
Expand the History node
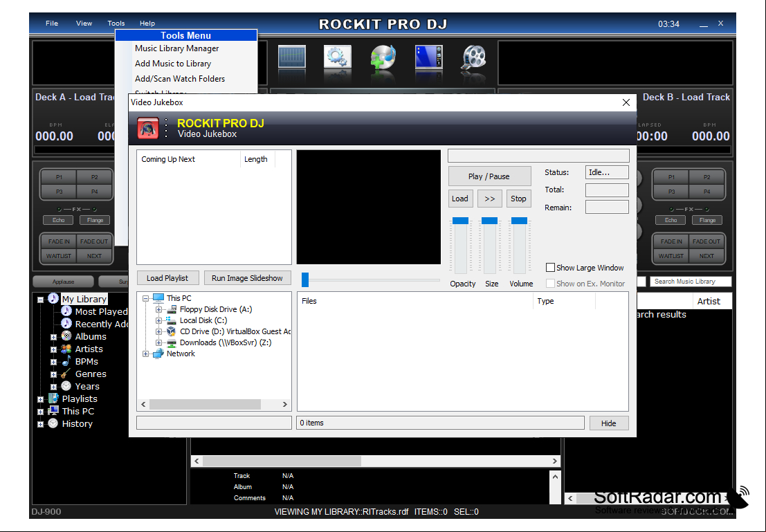coord(41,424)
